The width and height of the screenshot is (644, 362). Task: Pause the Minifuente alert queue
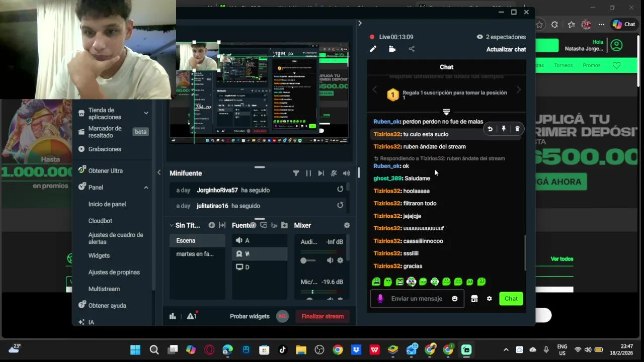[x=308, y=173]
